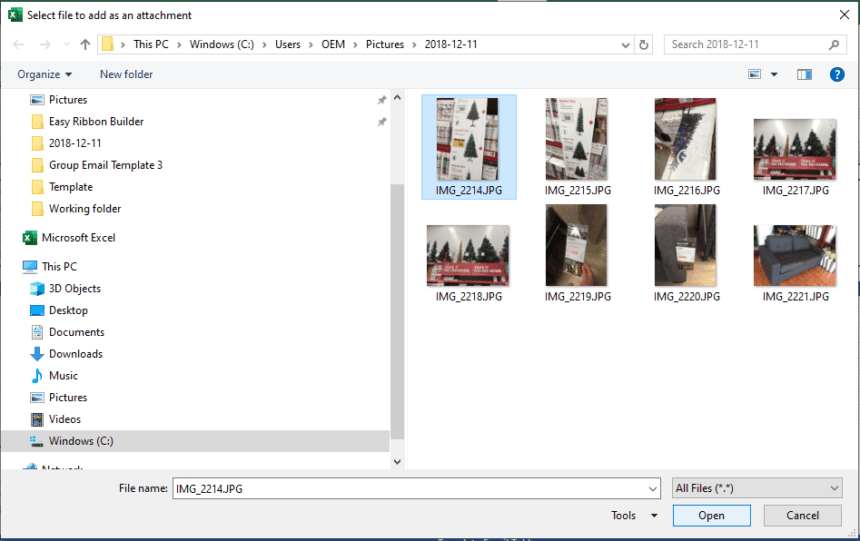
Task: Click the navigation pane scroll down arrow
Action: (x=398, y=462)
